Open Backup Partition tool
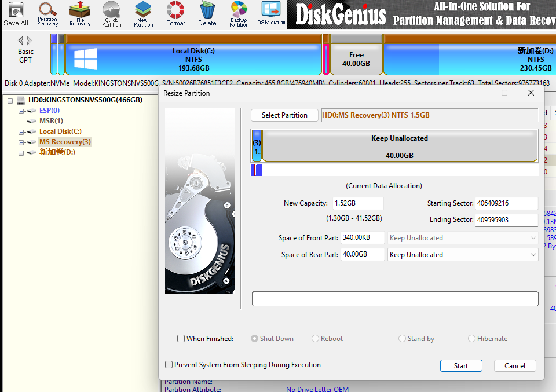The image size is (556, 392). [239, 14]
